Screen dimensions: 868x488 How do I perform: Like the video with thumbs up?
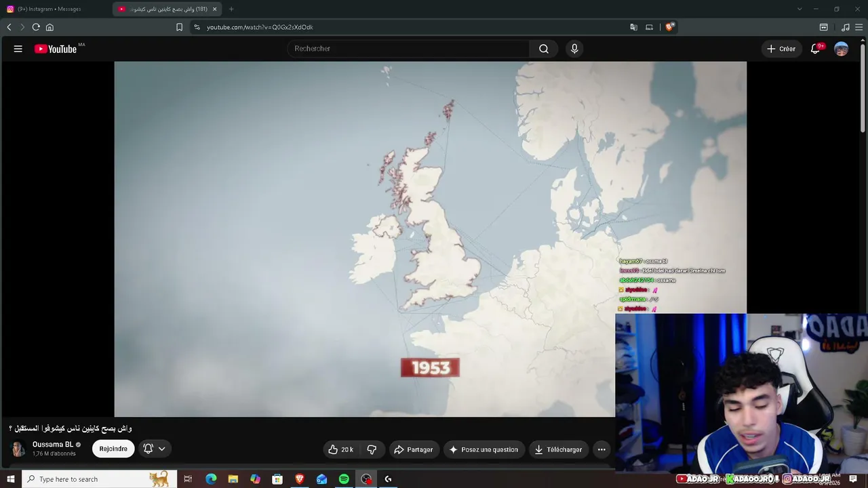(x=340, y=449)
